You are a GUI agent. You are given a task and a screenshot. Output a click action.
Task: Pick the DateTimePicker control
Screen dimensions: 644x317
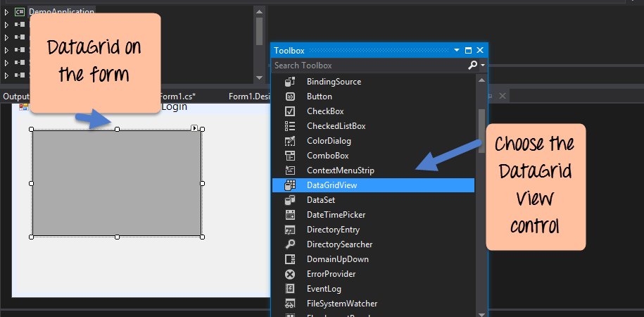336,215
